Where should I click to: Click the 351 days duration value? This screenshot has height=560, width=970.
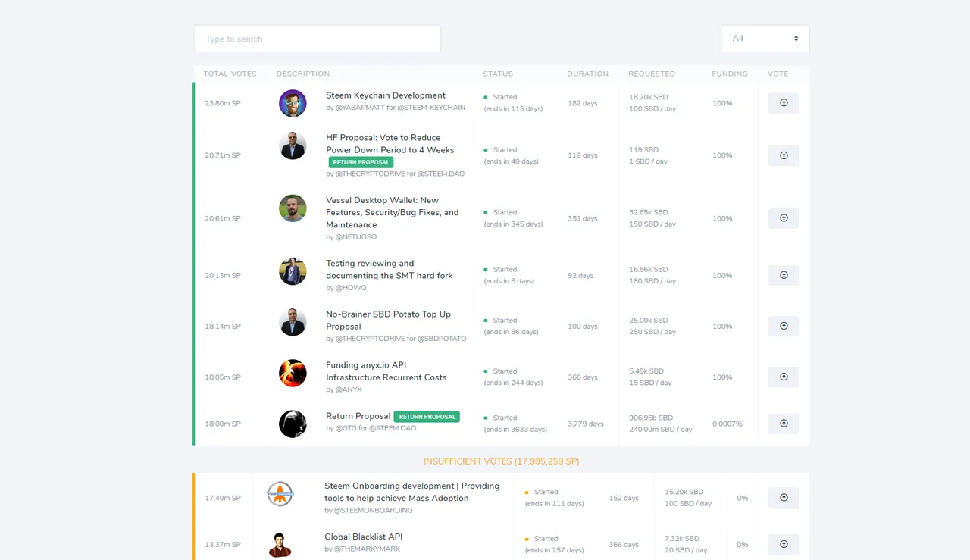[583, 218]
